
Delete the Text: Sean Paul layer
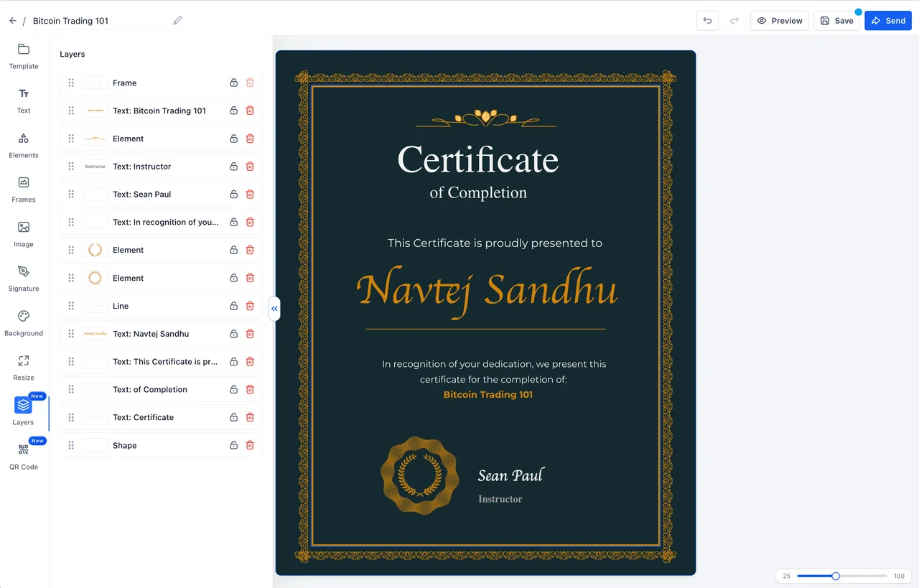[250, 195]
